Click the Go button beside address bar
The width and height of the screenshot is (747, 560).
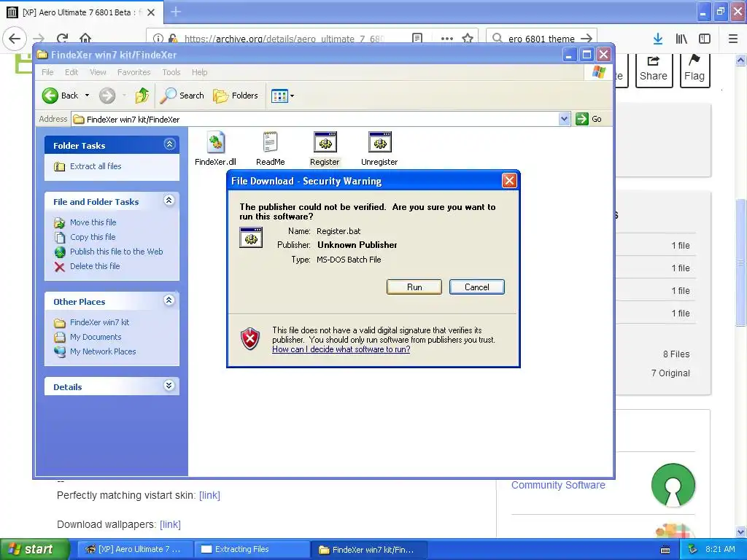click(x=589, y=119)
